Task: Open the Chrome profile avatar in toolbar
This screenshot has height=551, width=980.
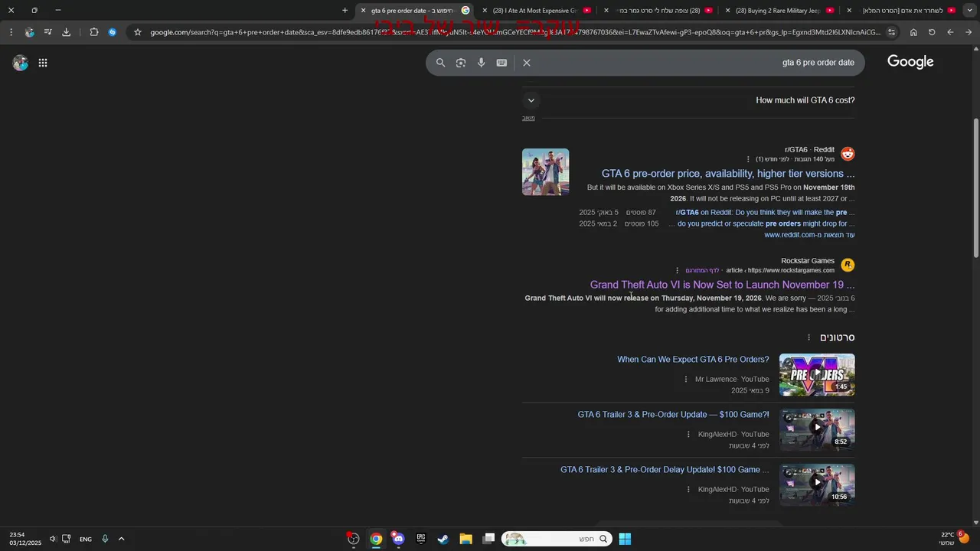Action: [29, 32]
